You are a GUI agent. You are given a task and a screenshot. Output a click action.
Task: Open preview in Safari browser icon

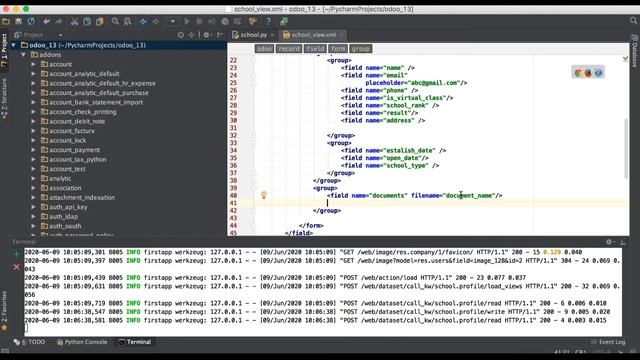tap(598, 73)
